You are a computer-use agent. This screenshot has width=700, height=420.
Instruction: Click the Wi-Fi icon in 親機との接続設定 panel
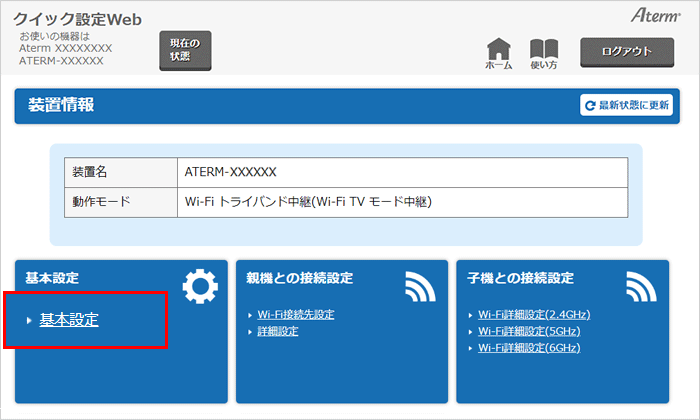coord(420,288)
